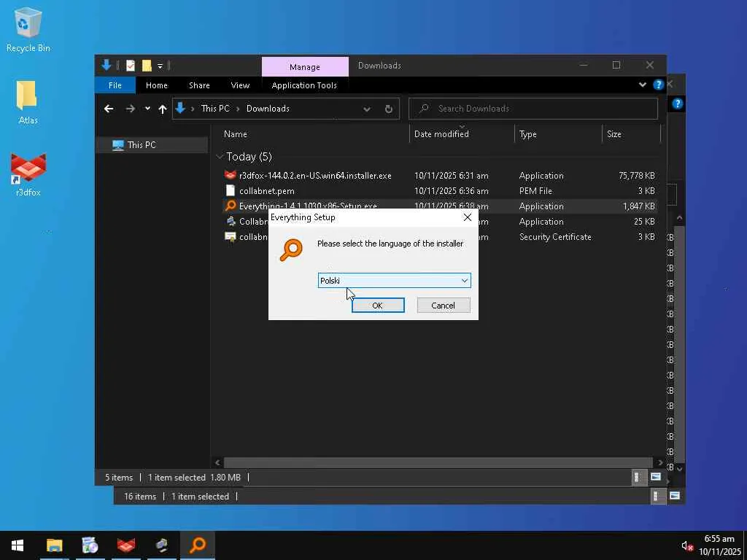
Task: Expand the address bar history dropdown
Action: click(x=367, y=109)
